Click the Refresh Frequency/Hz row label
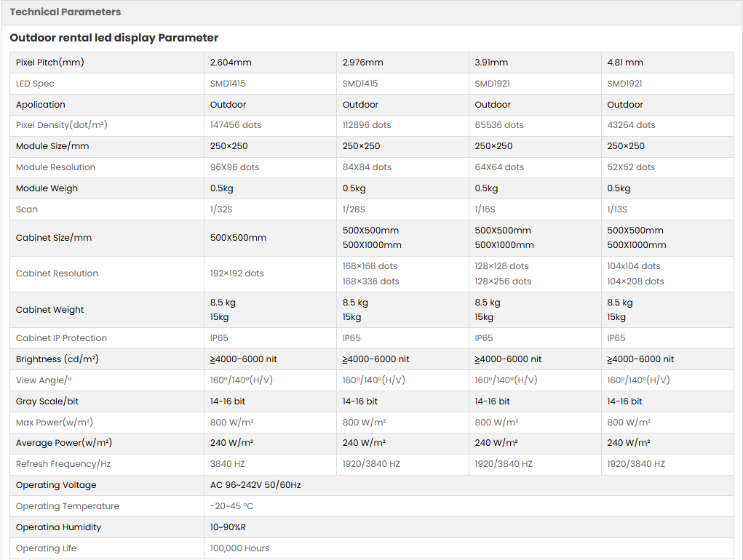Viewport: 743px width, 560px height. (x=62, y=464)
